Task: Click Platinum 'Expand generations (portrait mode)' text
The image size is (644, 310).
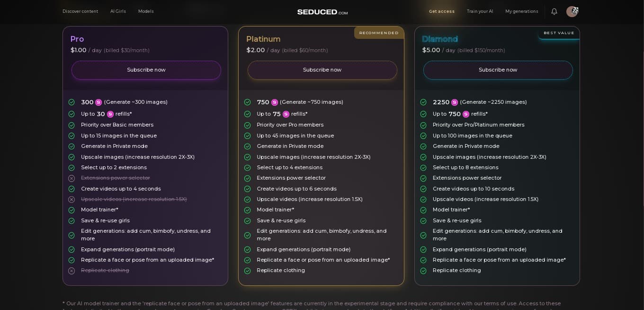Action: click(304, 249)
